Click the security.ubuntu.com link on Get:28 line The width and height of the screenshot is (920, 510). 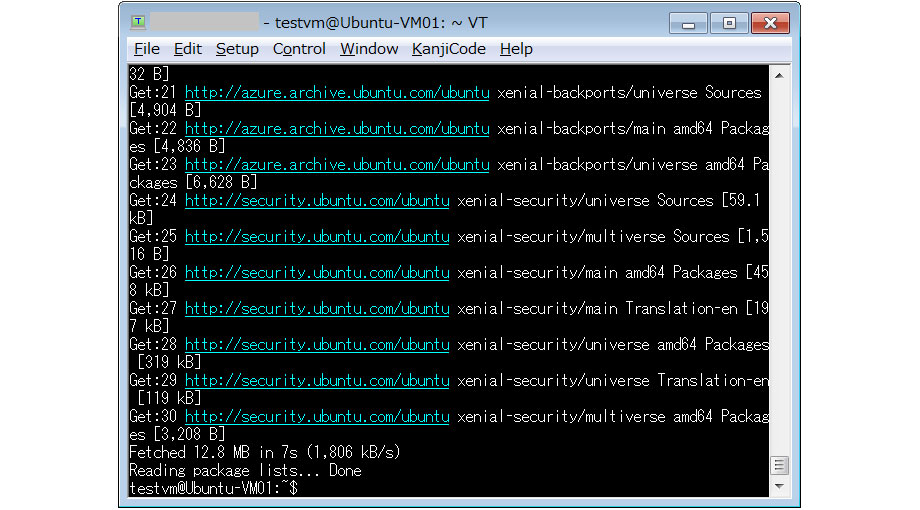[x=317, y=344]
